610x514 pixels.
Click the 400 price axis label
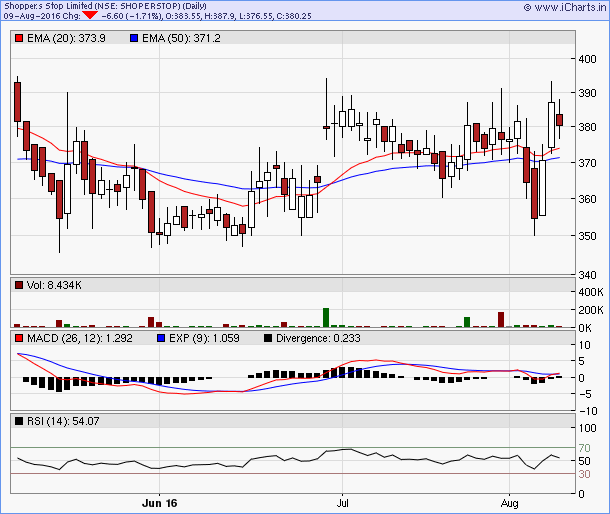coord(587,59)
